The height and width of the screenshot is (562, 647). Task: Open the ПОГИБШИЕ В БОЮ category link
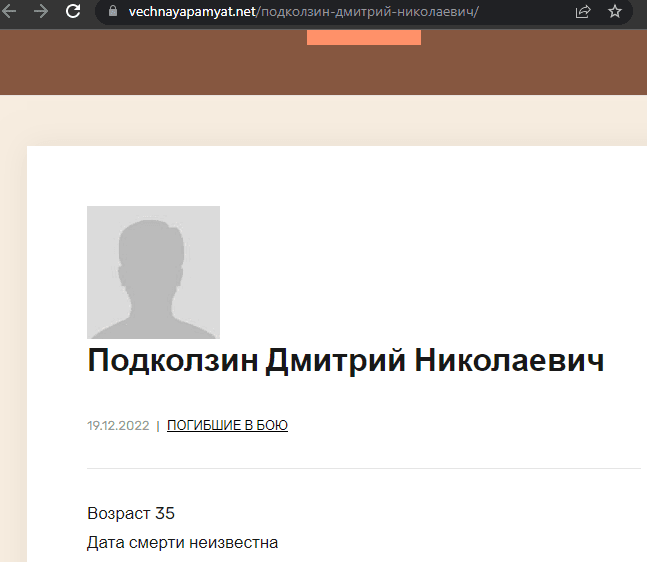click(x=227, y=425)
